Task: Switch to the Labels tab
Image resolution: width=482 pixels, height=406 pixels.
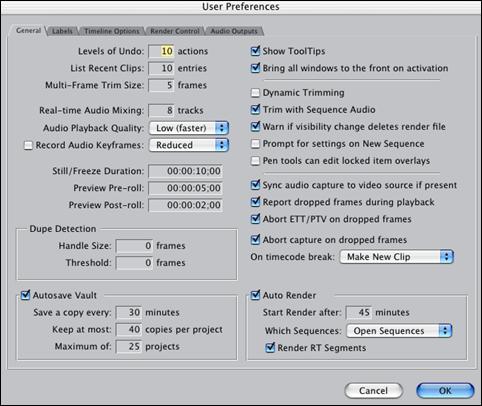Action: (x=62, y=31)
